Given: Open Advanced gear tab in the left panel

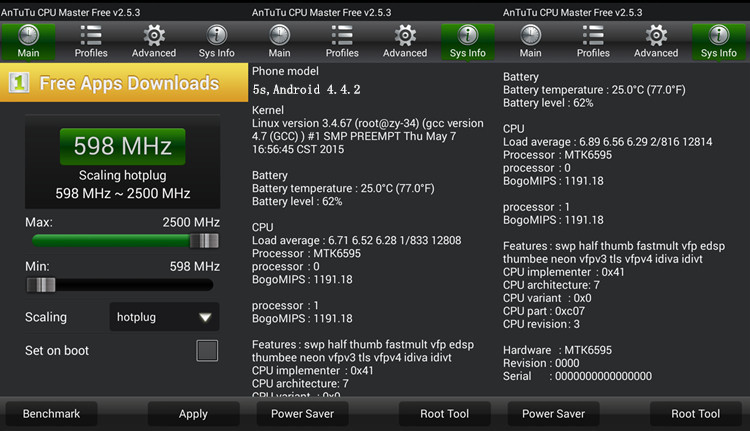Looking at the screenshot, I should (154, 42).
